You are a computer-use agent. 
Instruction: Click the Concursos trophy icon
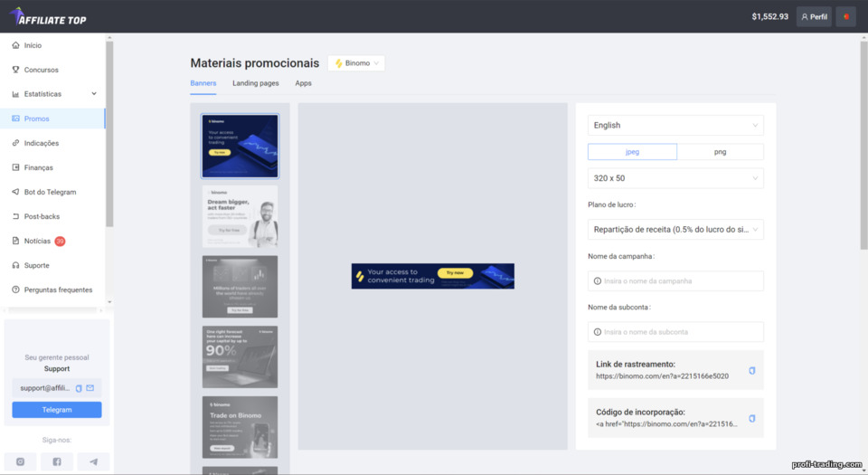click(15, 70)
